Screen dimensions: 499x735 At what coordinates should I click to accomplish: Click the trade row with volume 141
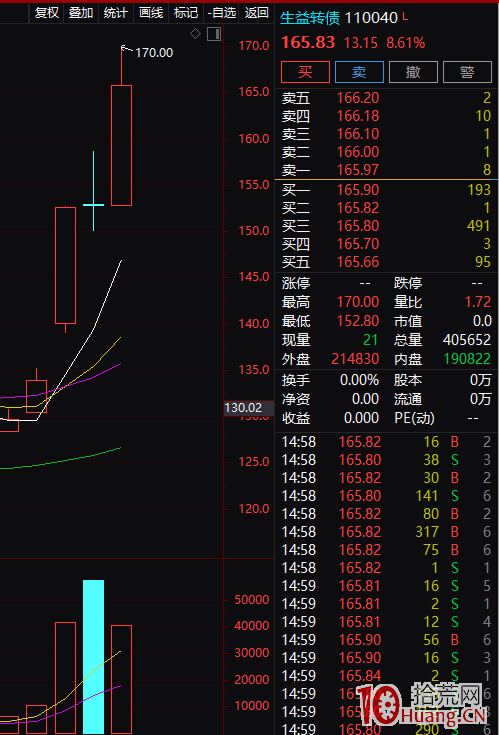[x=386, y=496]
